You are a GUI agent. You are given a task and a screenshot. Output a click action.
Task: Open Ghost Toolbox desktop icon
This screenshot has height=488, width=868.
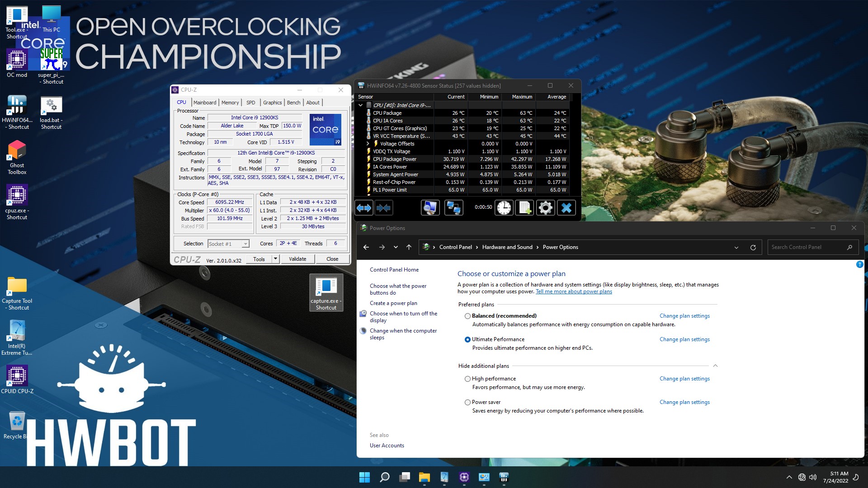(17, 157)
